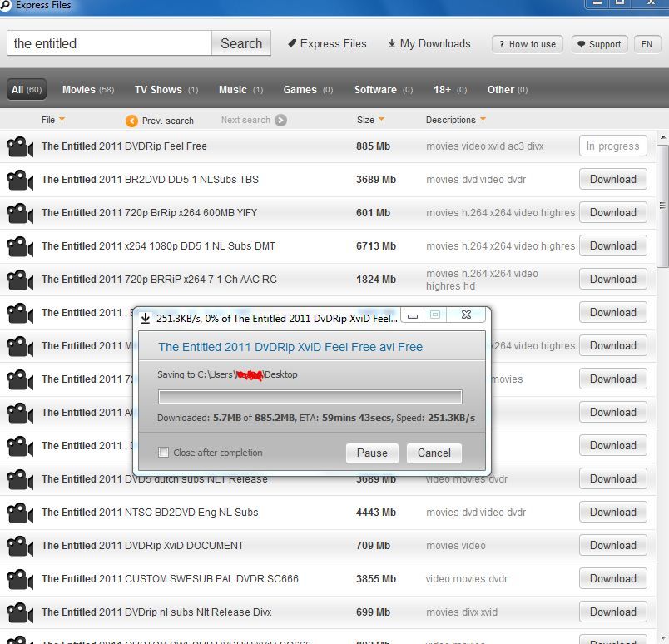Open the EN language selector

tap(647, 45)
